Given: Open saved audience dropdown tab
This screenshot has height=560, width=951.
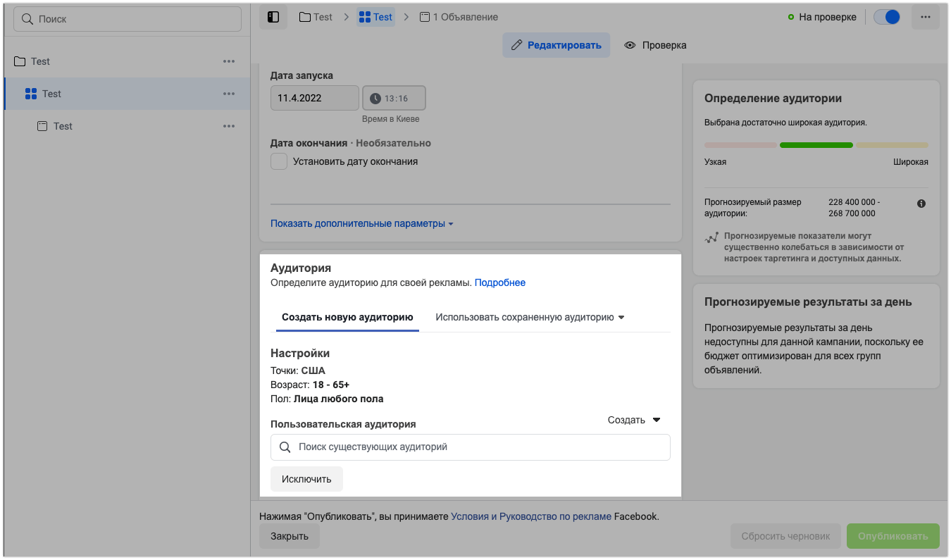Looking at the screenshot, I should point(530,317).
